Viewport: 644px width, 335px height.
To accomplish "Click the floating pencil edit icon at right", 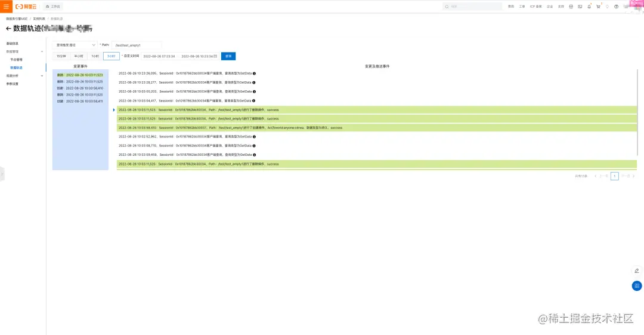I will (637, 271).
